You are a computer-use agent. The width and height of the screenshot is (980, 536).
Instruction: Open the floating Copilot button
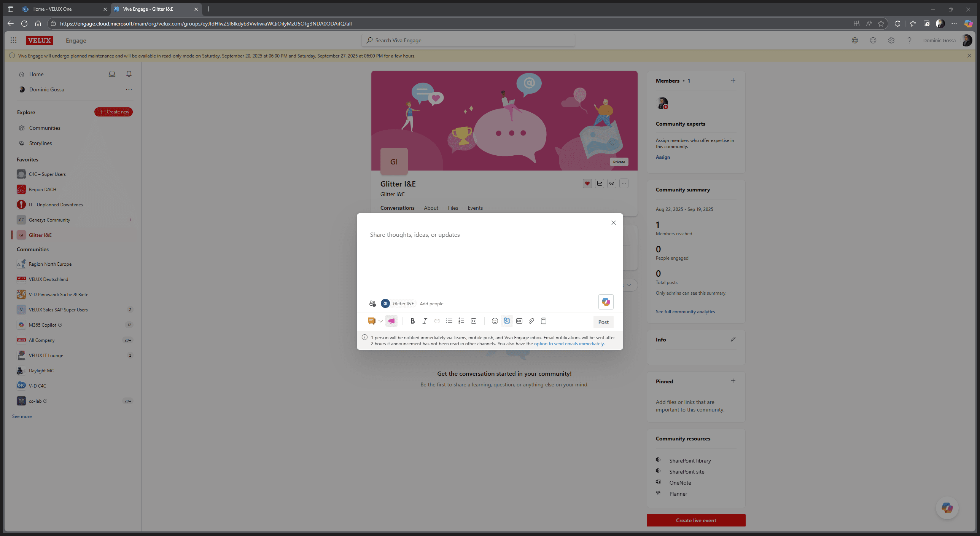(947, 508)
